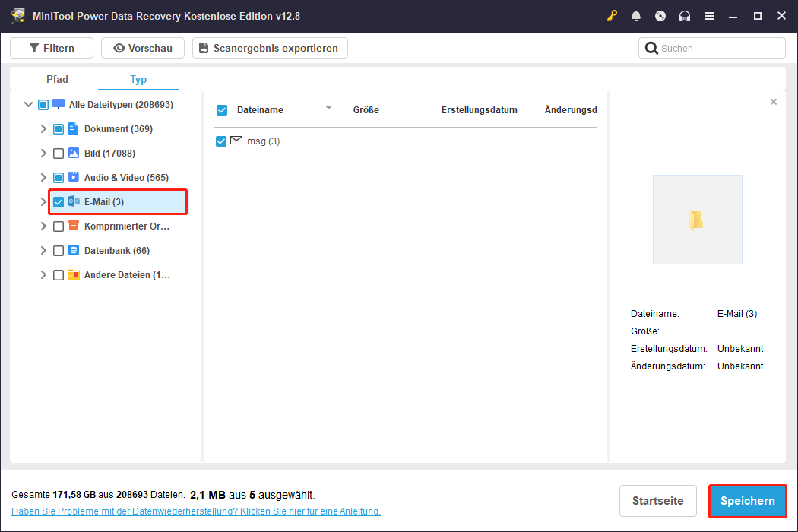Click the Bild picture icon
798x532 pixels.
(73, 153)
